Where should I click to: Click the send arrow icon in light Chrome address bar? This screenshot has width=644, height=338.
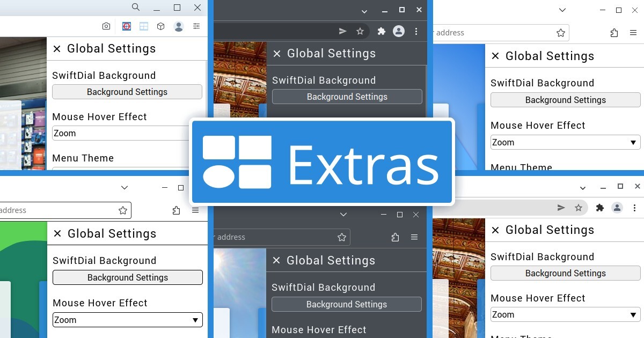[x=561, y=208]
